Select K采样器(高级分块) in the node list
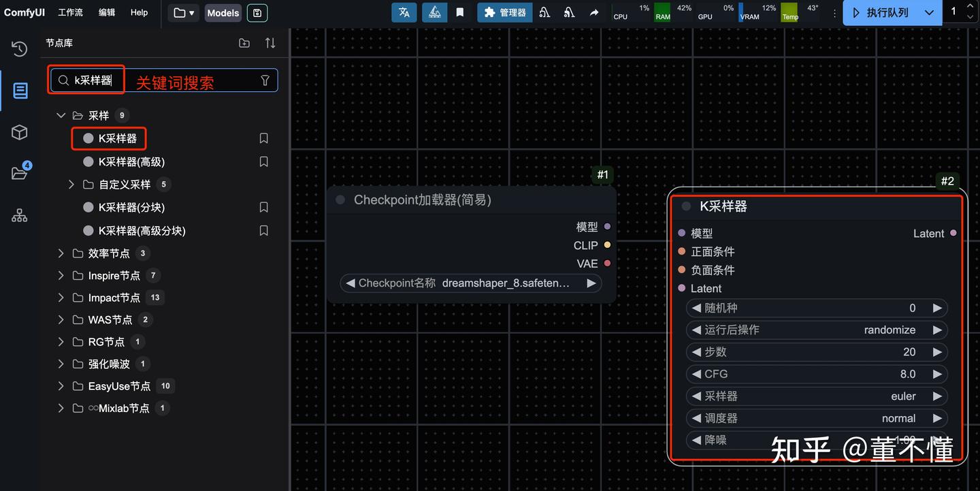 [142, 231]
